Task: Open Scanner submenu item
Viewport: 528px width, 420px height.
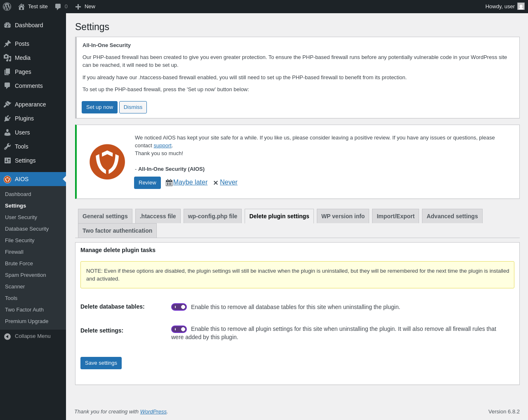Action: click(x=33, y=287)
